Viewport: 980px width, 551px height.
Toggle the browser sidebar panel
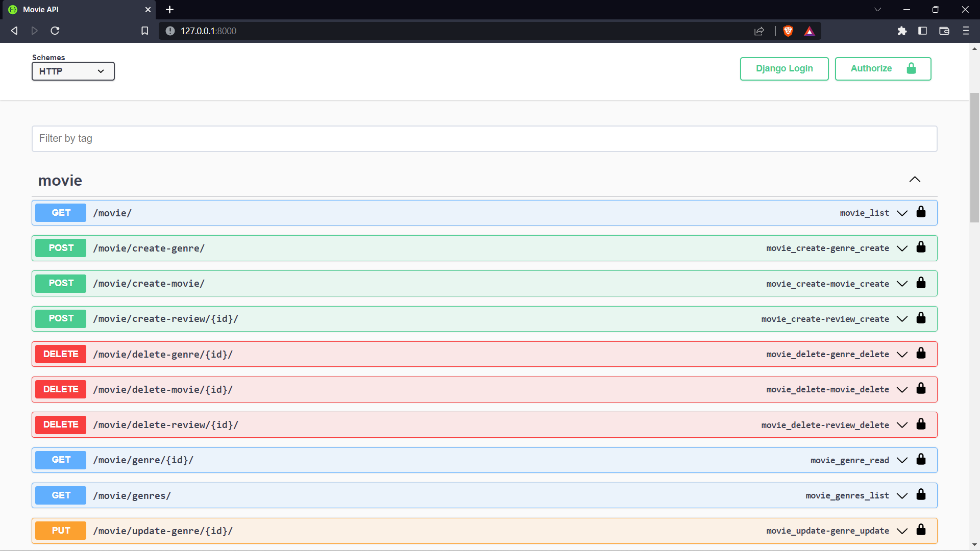(x=922, y=31)
